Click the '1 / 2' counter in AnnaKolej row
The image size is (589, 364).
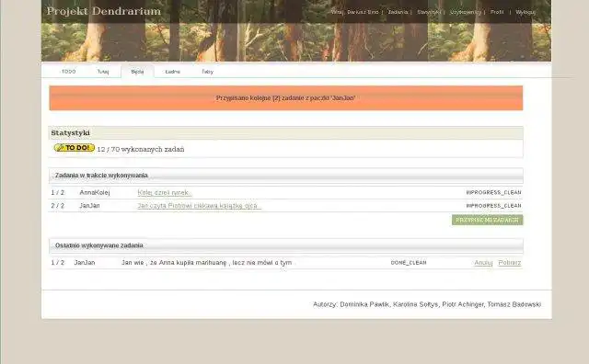[x=57, y=192]
